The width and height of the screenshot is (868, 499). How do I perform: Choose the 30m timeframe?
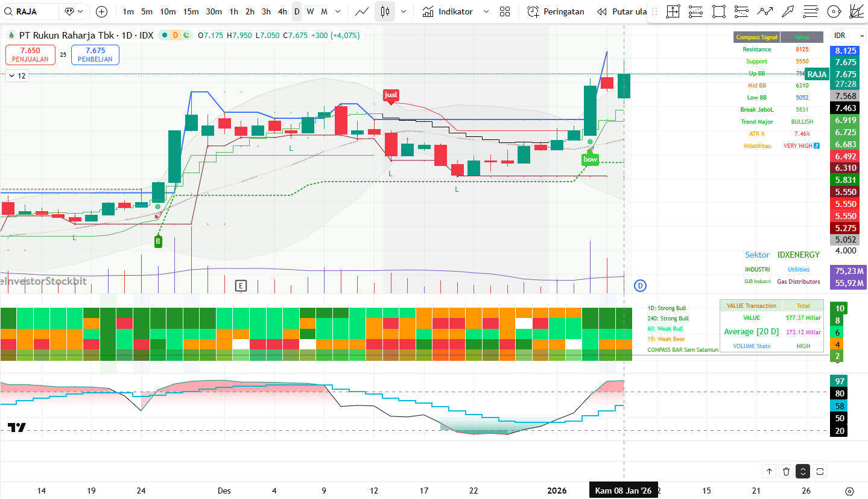pyautogui.click(x=214, y=11)
